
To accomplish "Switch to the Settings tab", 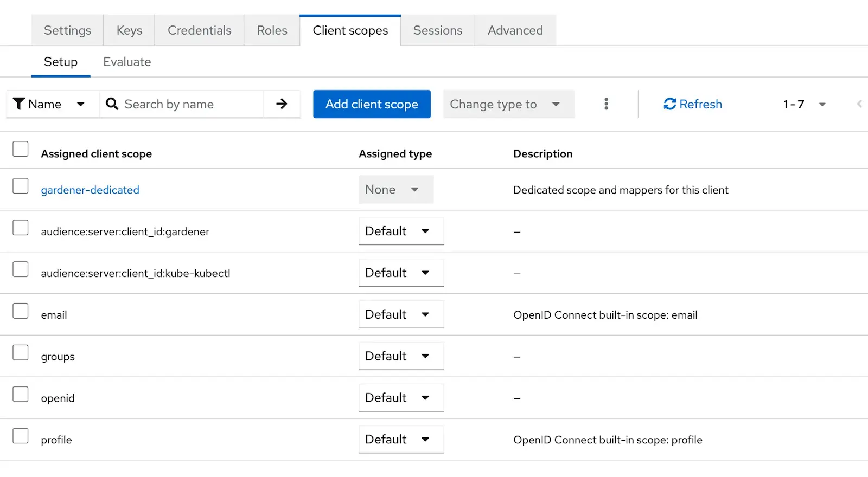I will point(67,30).
